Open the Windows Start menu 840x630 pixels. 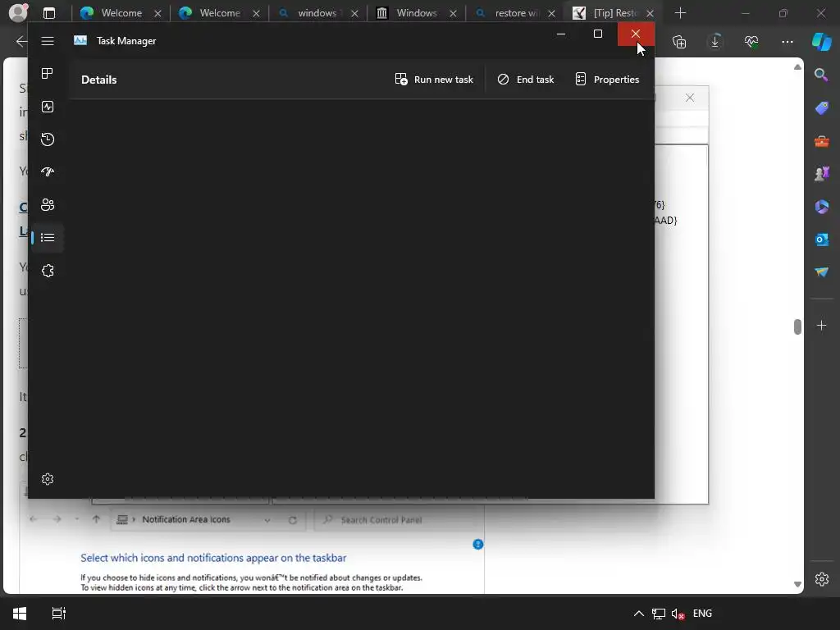(x=20, y=614)
